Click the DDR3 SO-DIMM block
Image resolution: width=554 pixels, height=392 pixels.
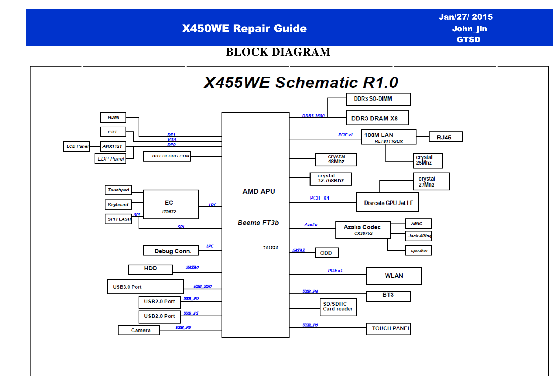point(378,99)
